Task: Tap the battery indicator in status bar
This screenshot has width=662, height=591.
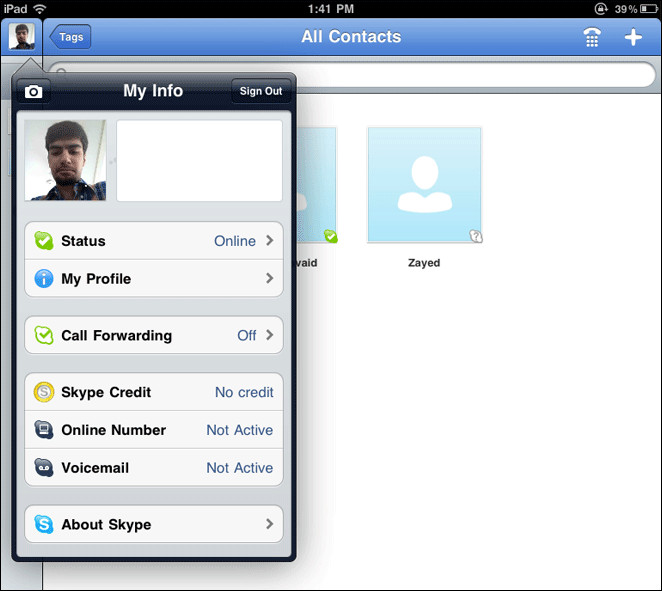Action: 648,8
